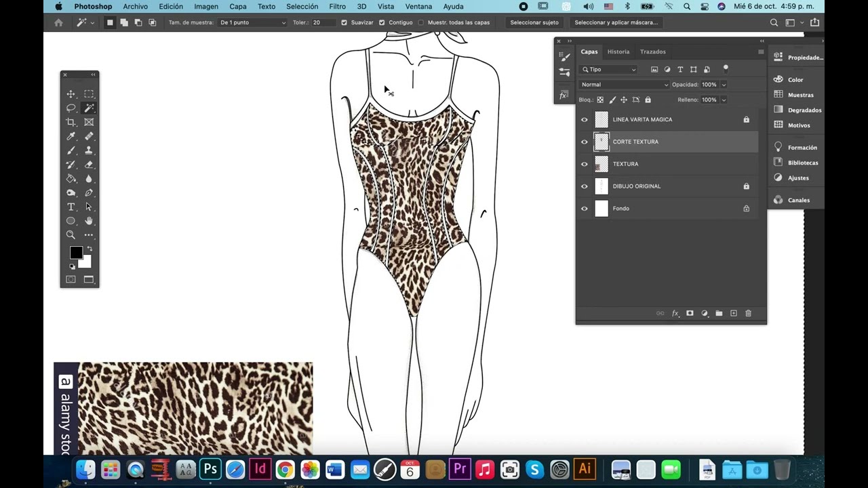
Task: Hide the Fondo layer
Action: (585, 209)
